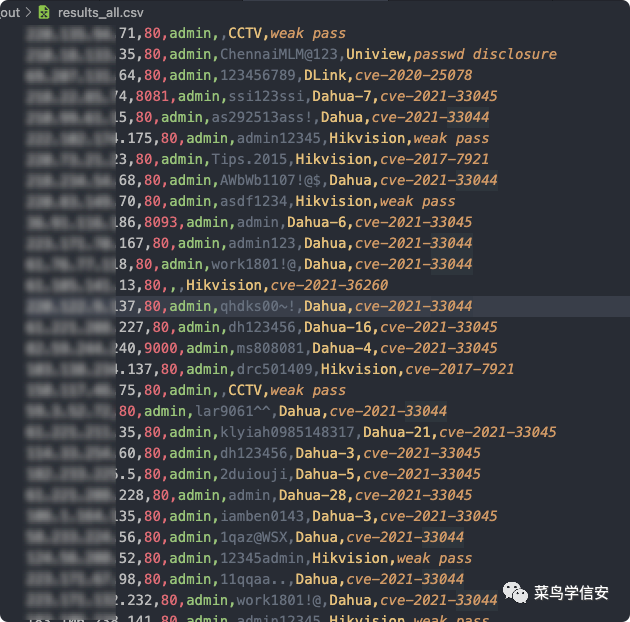Viewport: 630px width, 622px height.
Task: Click the port value '9000'
Action: [161, 348]
